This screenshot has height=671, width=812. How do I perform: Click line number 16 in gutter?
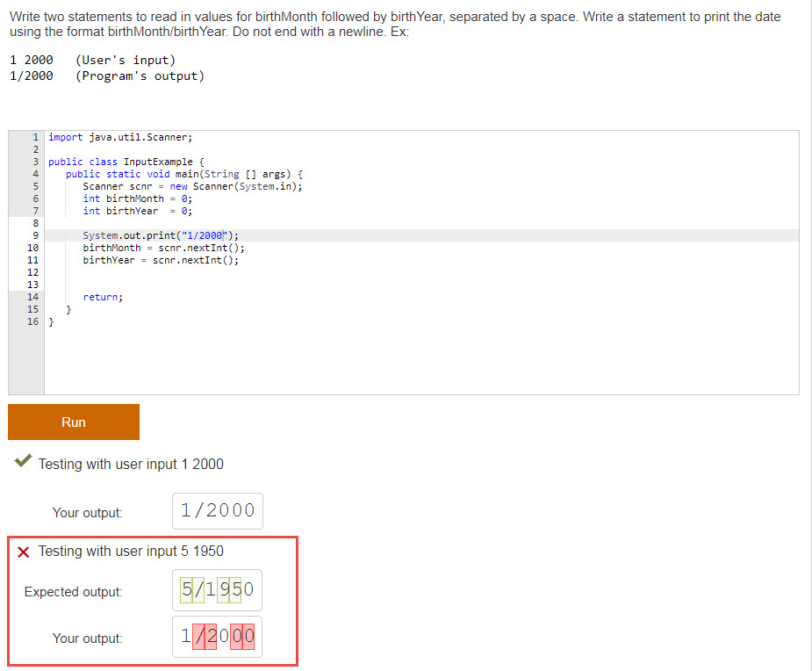pyautogui.click(x=32, y=321)
